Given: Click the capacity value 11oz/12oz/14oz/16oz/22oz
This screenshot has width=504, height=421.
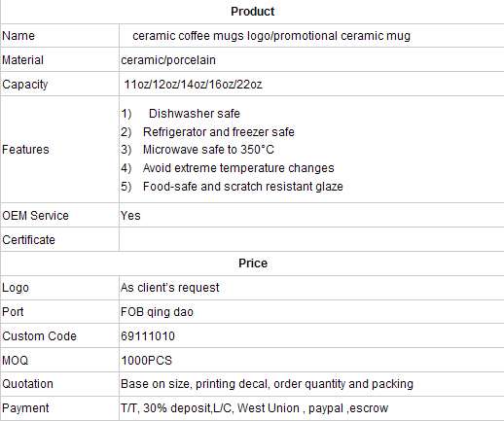Looking at the screenshot, I should click(x=193, y=85).
